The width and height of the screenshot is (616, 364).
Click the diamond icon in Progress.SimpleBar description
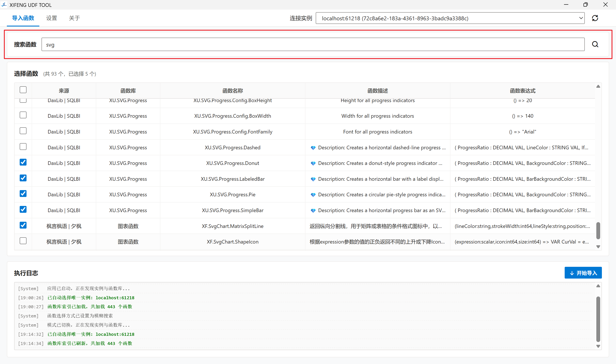(313, 210)
